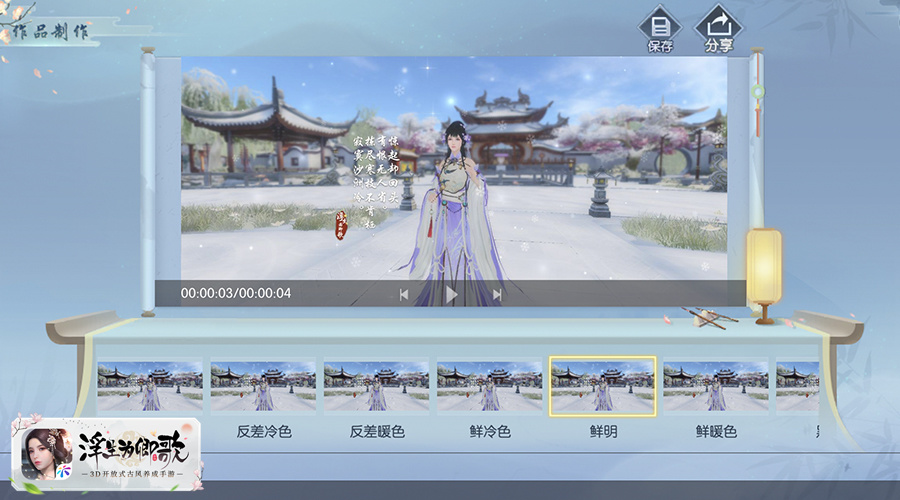Viewport: 900px width, 500px height.
Task: Share the work with 分享 icon
Action: point(719,29)
